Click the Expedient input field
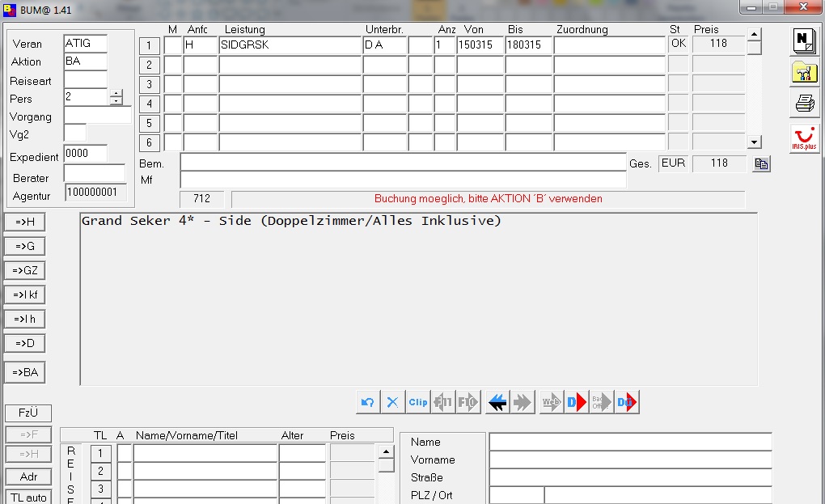 [86, 154]
